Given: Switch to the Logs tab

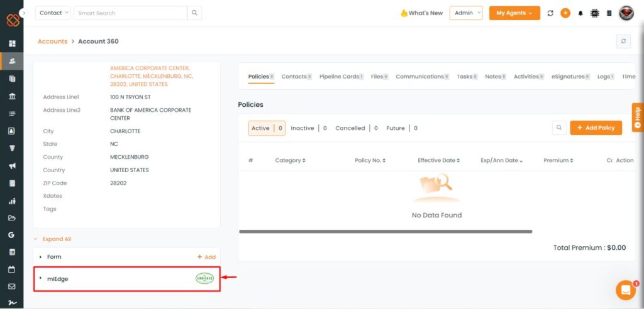Looking at the screenshot, I should click(x=606, y=77).
